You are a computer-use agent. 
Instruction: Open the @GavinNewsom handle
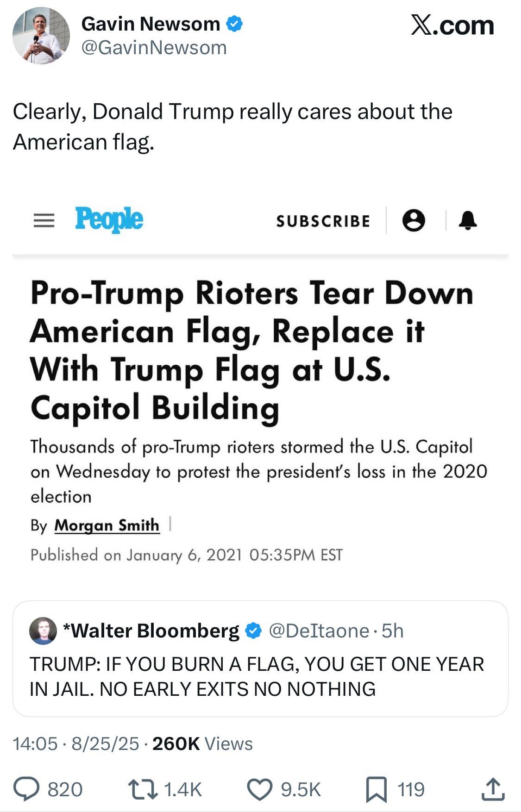coord(154,48)
